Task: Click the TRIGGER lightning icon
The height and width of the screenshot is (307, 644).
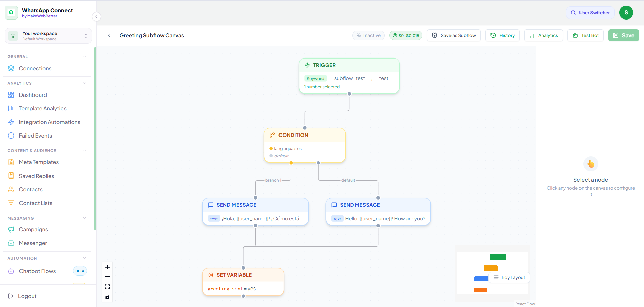Action: pyautogui.click(x=307, y=65)
